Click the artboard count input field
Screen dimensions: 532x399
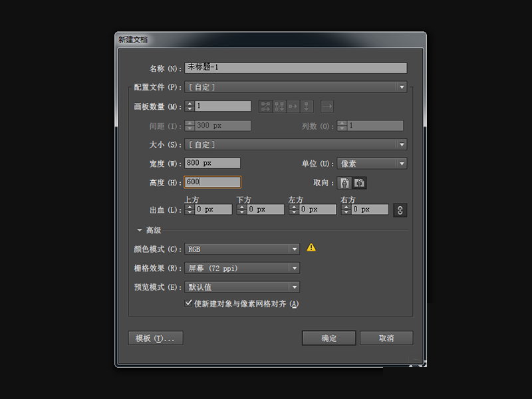(223, 106)
